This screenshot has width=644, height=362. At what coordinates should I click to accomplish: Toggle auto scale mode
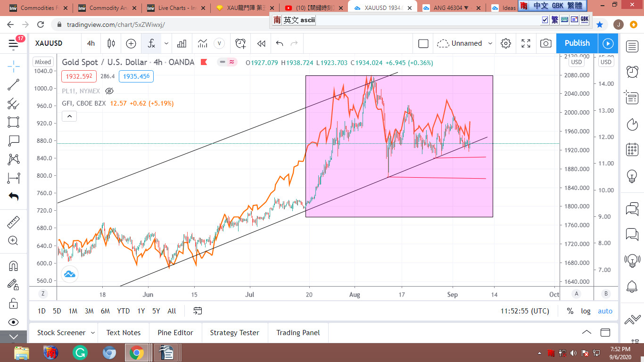coord(605,311)
